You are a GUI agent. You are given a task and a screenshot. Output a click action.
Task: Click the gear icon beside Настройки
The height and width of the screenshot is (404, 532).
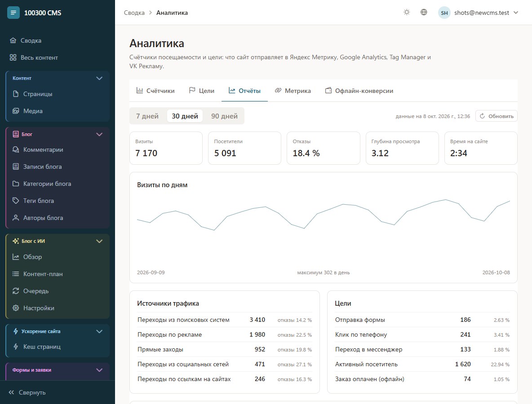pos(16,308)
